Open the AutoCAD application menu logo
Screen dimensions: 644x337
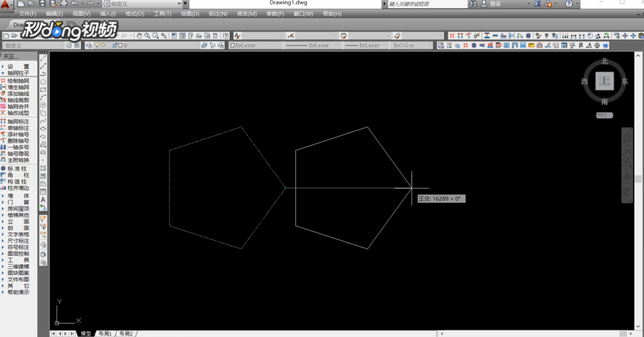click(5, 4)
